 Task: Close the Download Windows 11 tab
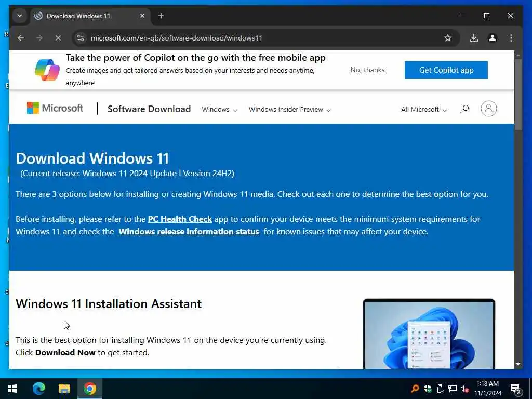[142, 16]
